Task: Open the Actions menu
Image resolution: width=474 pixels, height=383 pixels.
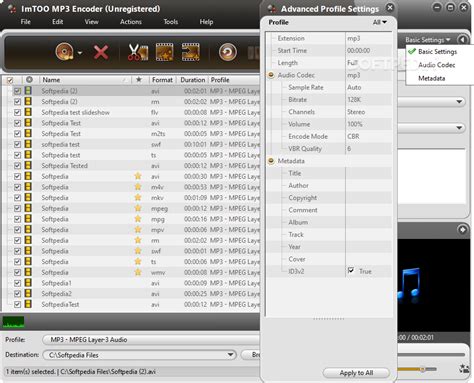Action: pos(131,22)
